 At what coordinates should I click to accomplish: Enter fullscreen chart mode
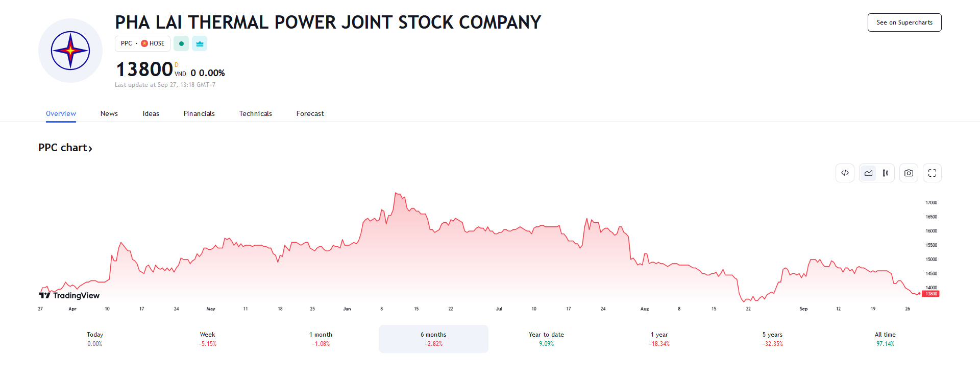[x=932, y=173]
